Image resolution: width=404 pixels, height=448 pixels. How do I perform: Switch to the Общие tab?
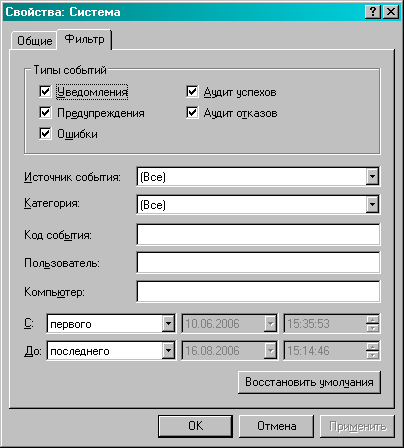(x=34, y=41)
